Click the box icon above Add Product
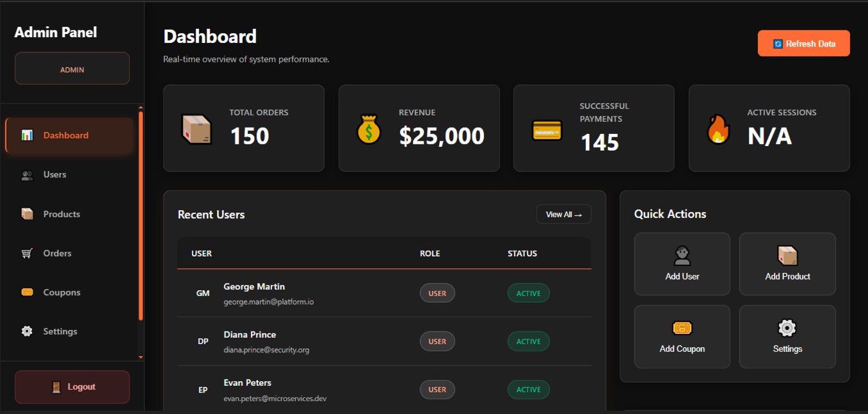The image size is (868, 414). [787, 256]
